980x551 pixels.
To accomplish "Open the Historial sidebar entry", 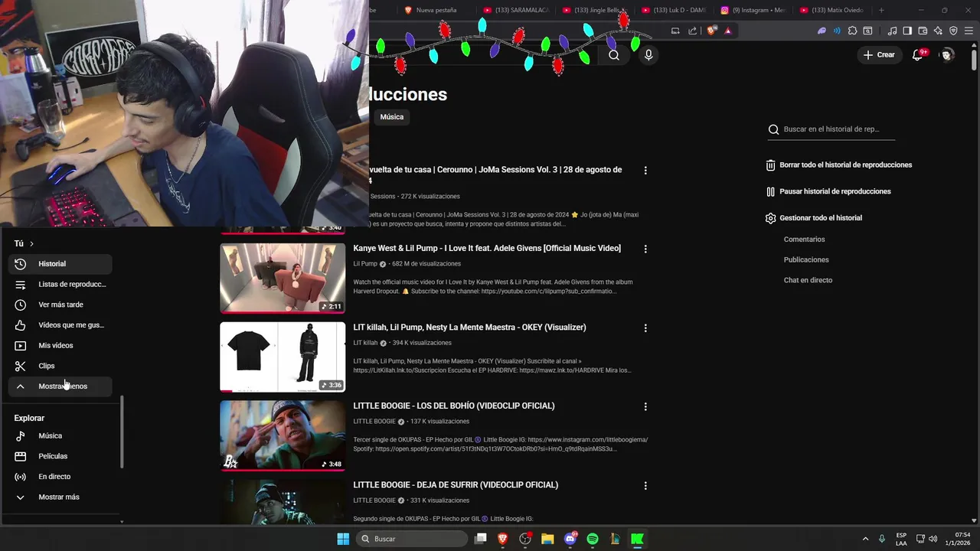I will pos(60,264).
